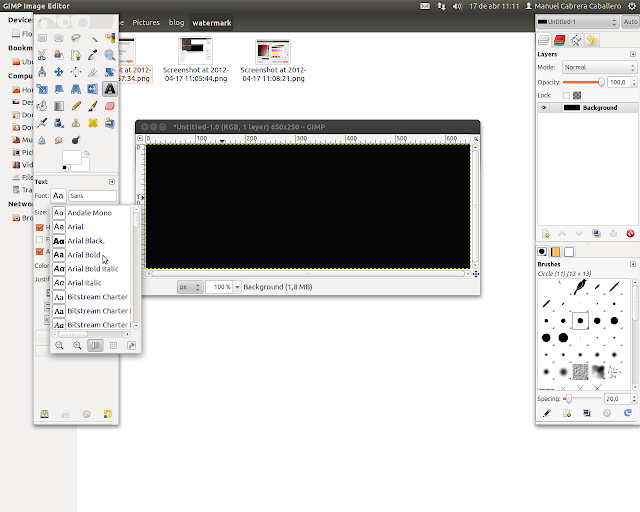Select the Eraser tool
Image resolution: width=640 pixels, height=512 pixels.
pos(110,106)
